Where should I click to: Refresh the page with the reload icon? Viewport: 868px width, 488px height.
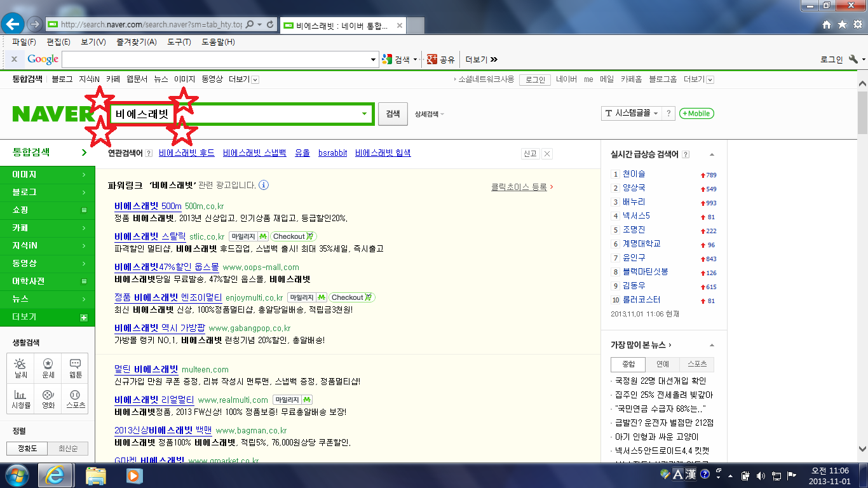pyautogui.click(x=270, y=24)
